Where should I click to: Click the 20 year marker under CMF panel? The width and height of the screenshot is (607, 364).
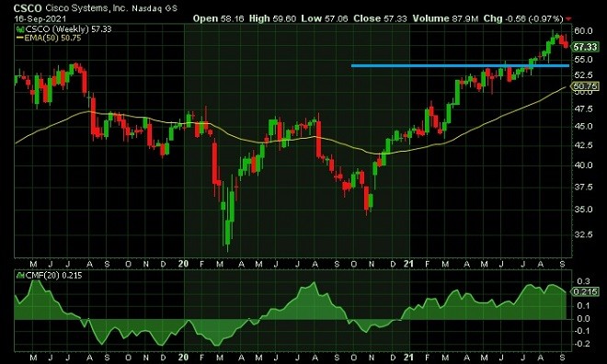(x=184, y=357)
